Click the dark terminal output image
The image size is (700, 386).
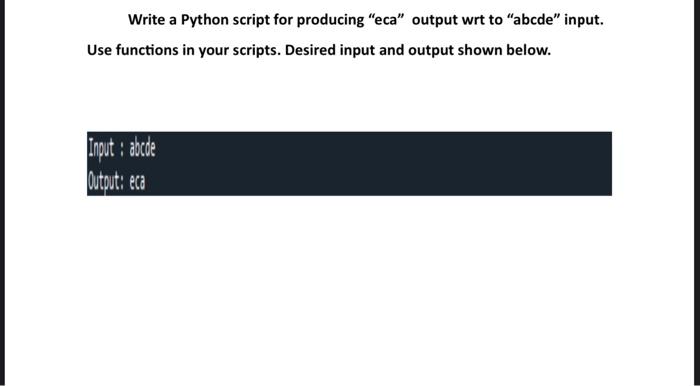[x=349, y=163]
